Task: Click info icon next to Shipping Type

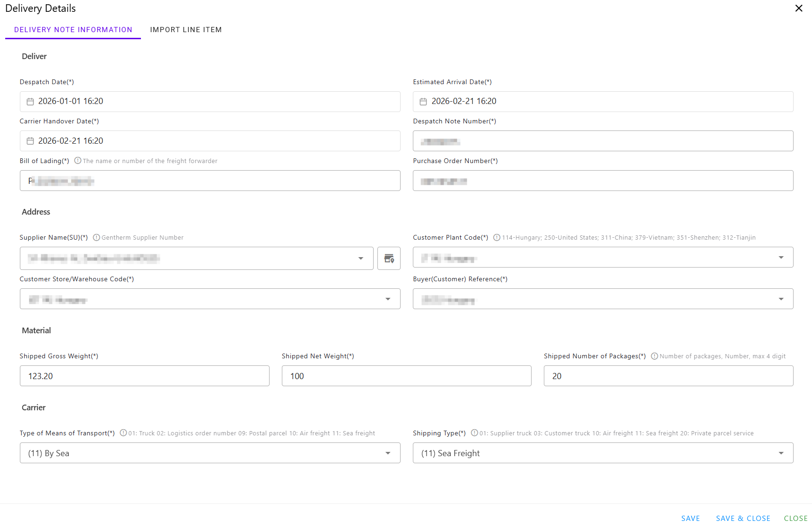Action: [x=474, y=433]
